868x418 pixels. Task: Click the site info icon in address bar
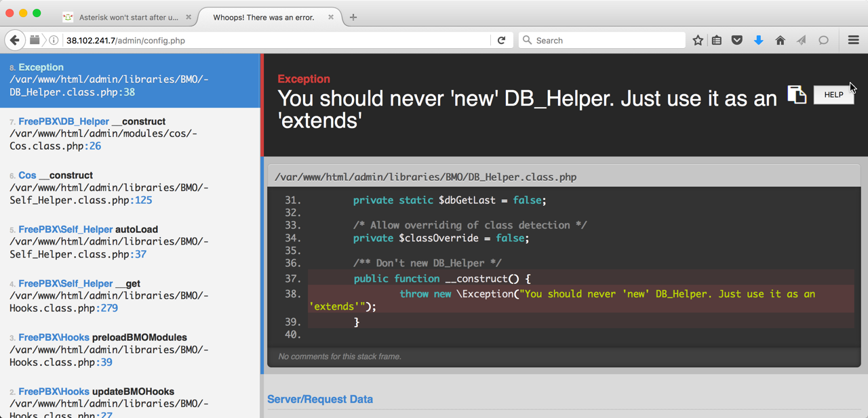pyautogui.click(x=54, y=41)
